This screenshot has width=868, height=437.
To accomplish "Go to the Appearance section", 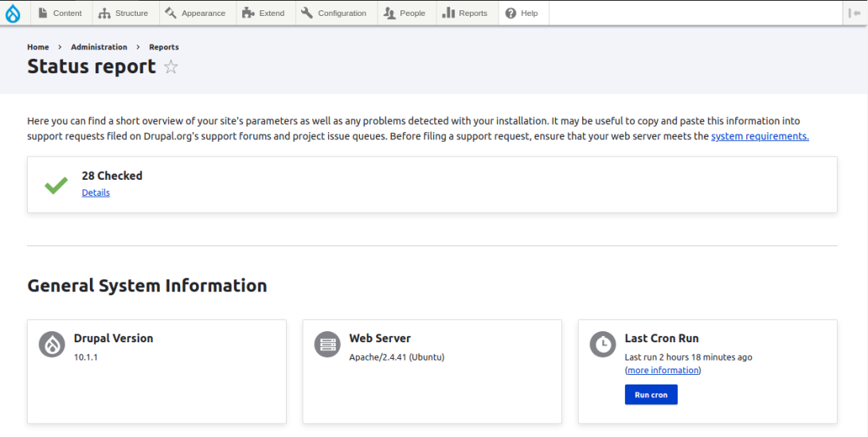I will [x=196, y=13].
